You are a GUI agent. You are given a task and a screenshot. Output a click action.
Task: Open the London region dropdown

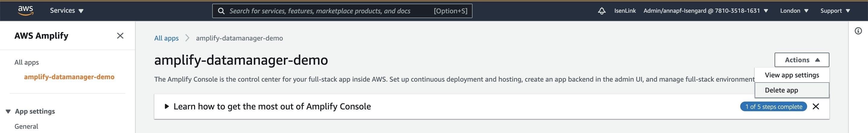pos(794,11)
